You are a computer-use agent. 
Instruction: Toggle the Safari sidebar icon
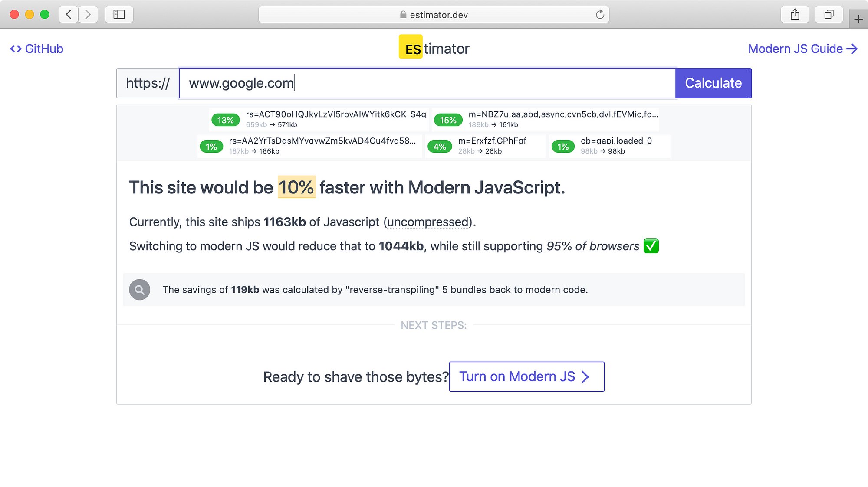coord(119,15)
